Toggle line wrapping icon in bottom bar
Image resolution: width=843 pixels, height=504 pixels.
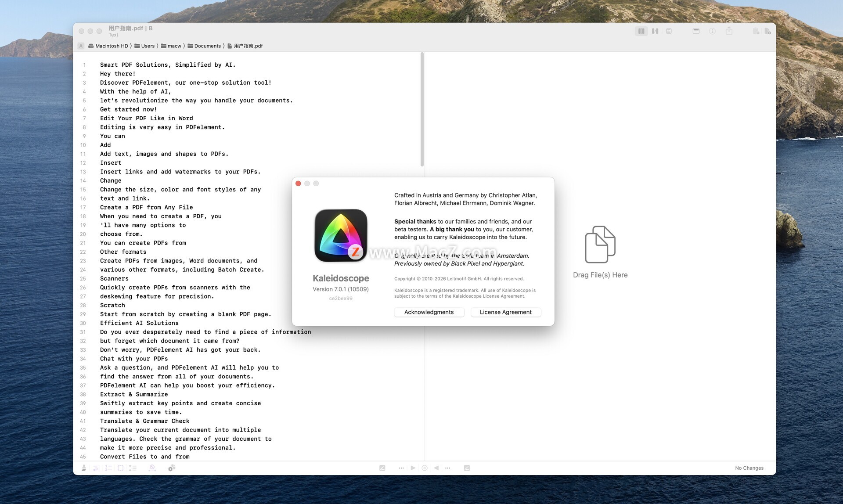click(96, 468)
